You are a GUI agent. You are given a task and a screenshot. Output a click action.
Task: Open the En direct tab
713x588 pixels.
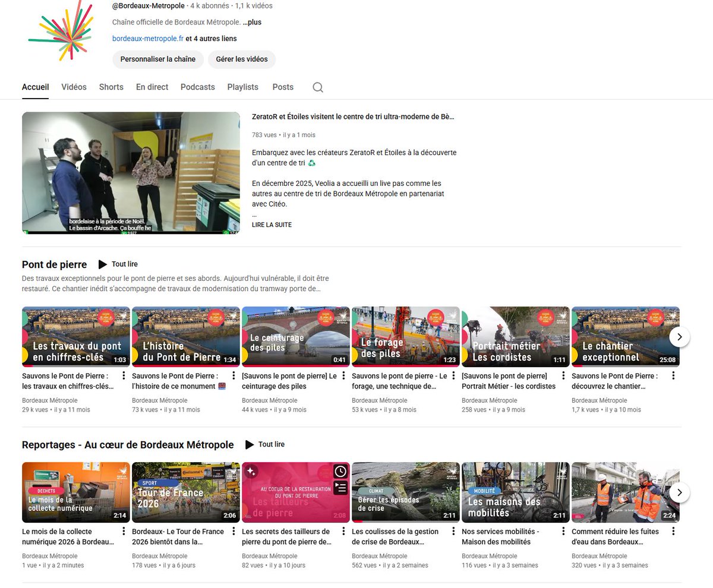[152, 87]
